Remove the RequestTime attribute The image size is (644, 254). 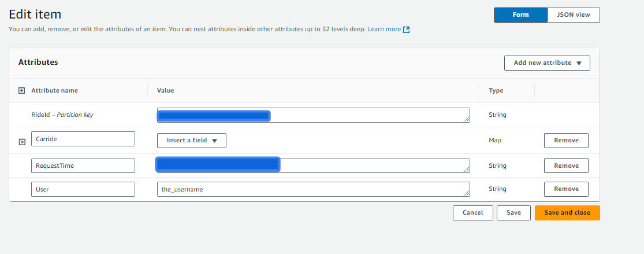click(x=566, y=165)
